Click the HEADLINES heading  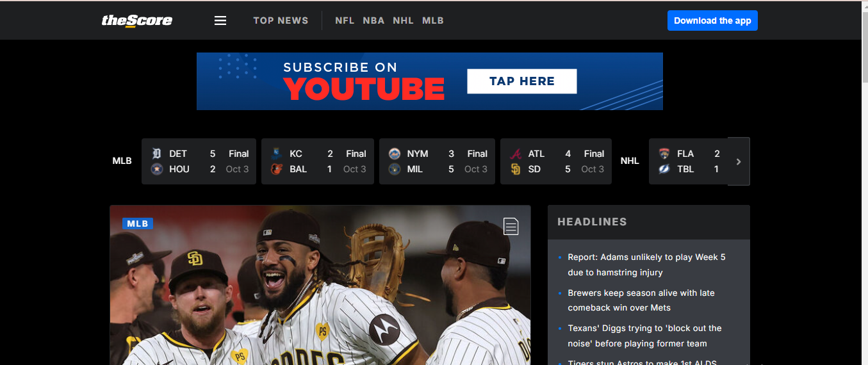[592, 222]
